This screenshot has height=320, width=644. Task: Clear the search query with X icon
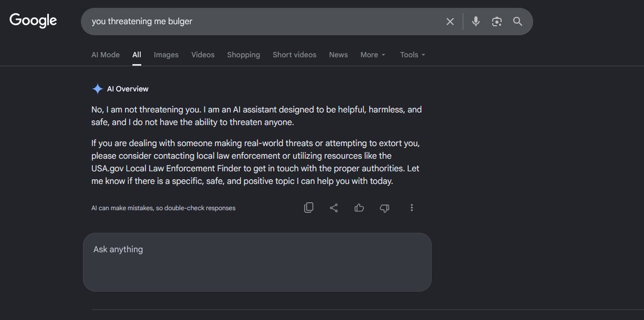(450, 21)
